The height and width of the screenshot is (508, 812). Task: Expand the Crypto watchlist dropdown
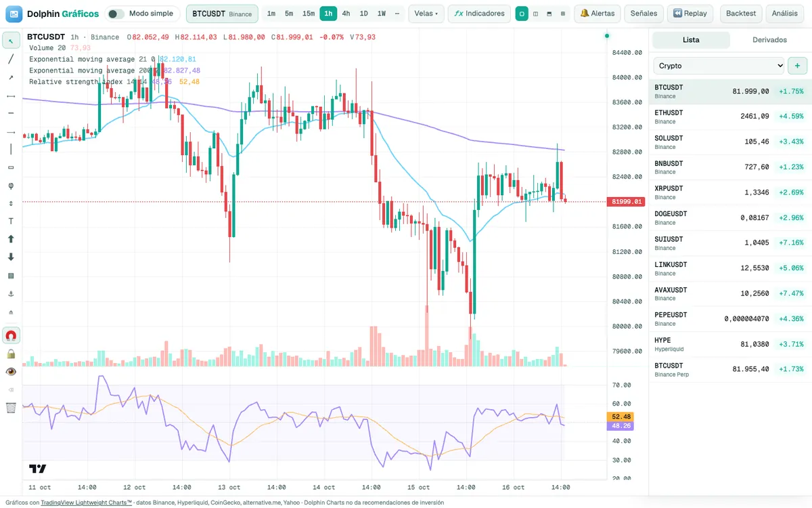pyautogui.click(x=719, y=66)
